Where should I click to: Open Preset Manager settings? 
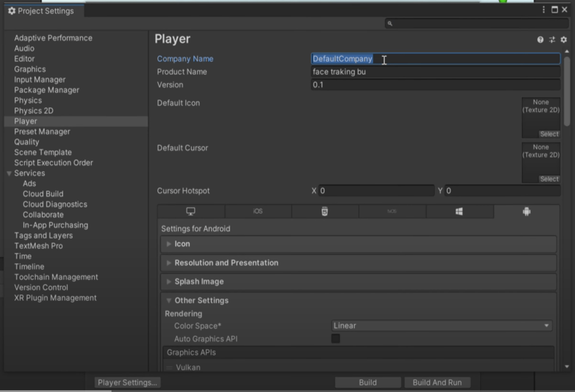point(42,132)
